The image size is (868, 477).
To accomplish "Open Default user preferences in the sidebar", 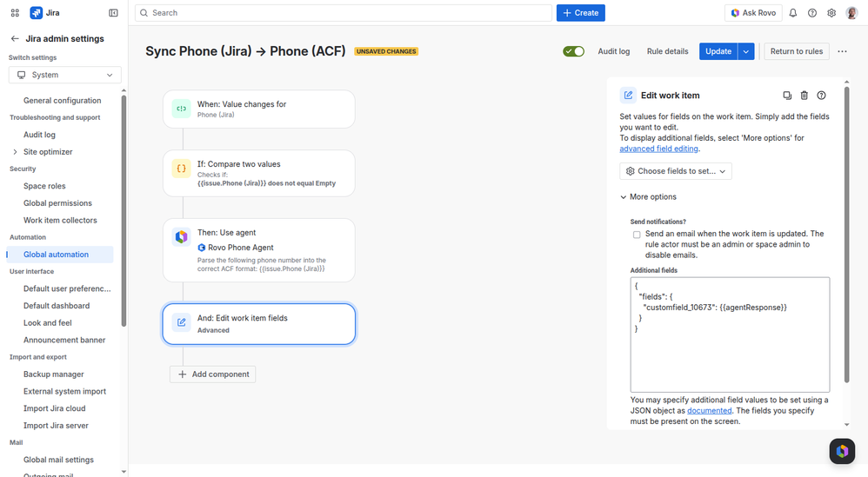I will [67, 288].
